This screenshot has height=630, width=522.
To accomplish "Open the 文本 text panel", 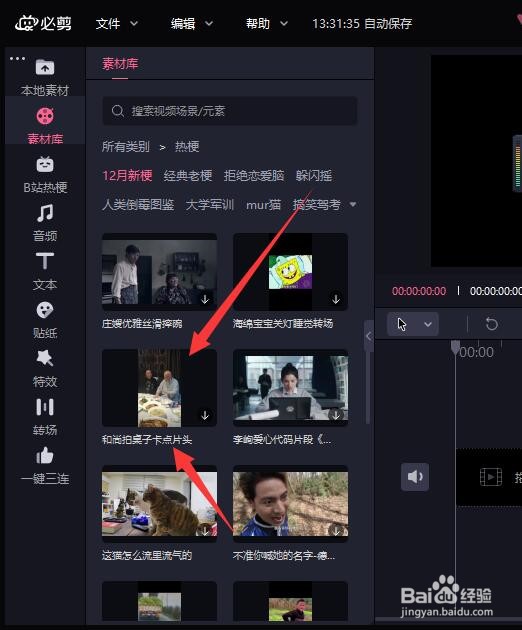I will [x=45, y=271].
